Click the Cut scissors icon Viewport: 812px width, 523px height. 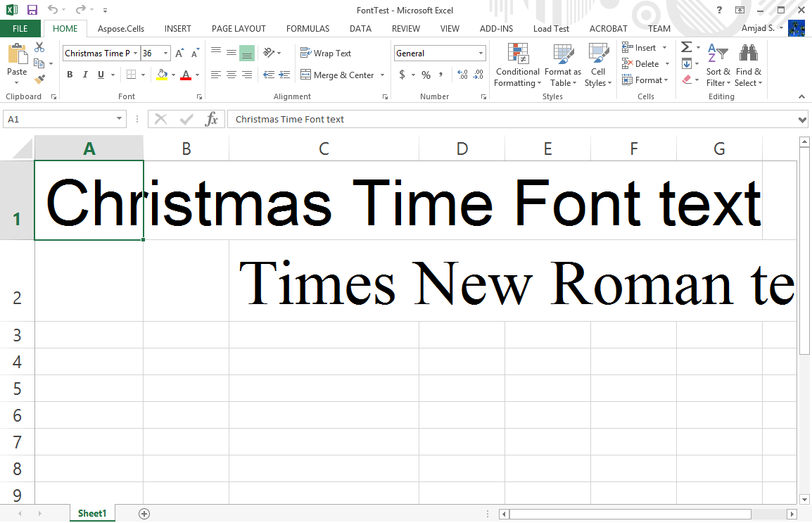click(x=39, y=47)
